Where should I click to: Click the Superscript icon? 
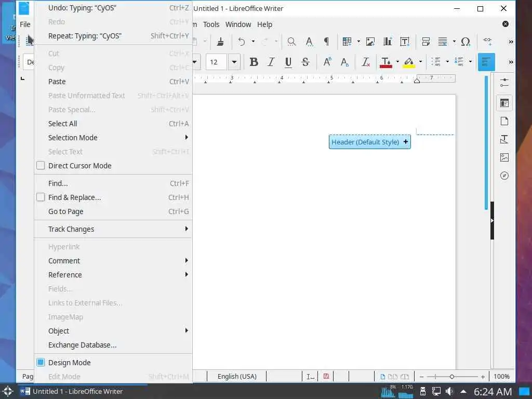pyautogui.click(x=327, y=62)
